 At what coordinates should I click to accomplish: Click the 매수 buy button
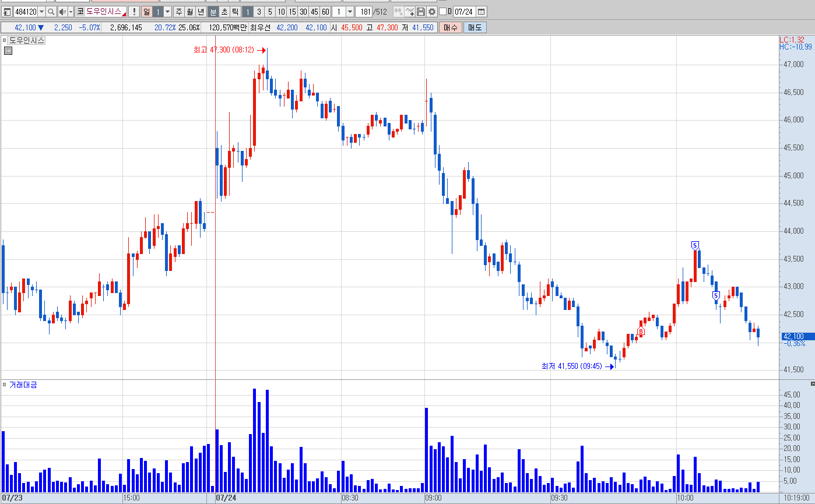click(x=450, y=27)
